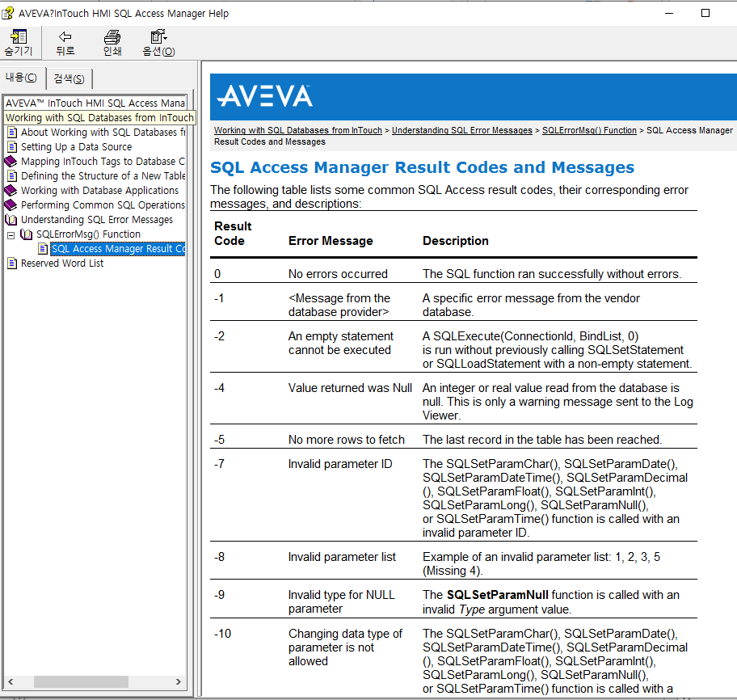Click page icon beside About Working with SQL Databases
The image size is (737, 700).
[x=12, y=132]
